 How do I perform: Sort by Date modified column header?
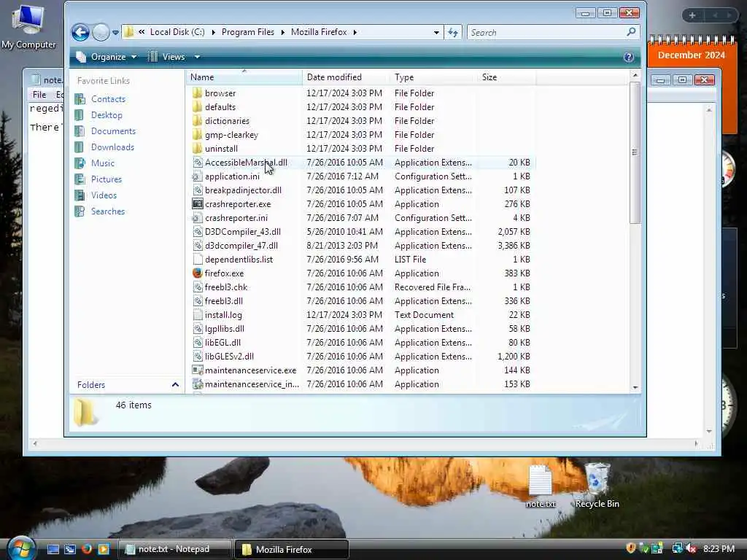(x=346, y=77)
